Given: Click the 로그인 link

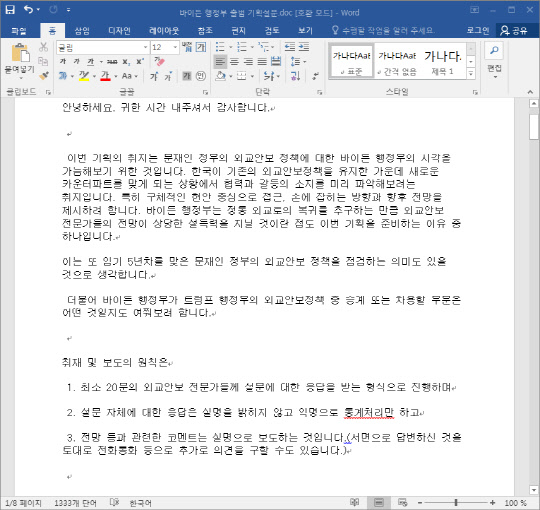Looking at the screenshot, I should [x=478, y=31].
